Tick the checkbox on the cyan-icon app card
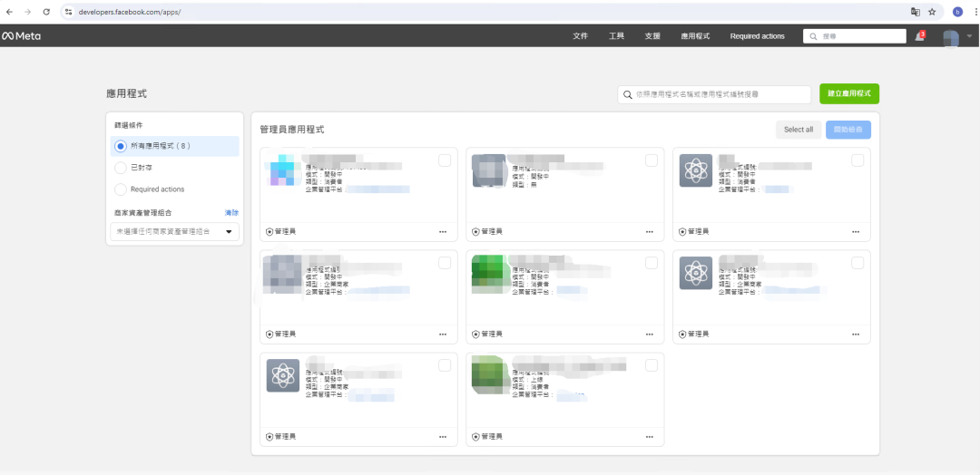Viewport: 980px width, 475px height. (x=445, y=160)
